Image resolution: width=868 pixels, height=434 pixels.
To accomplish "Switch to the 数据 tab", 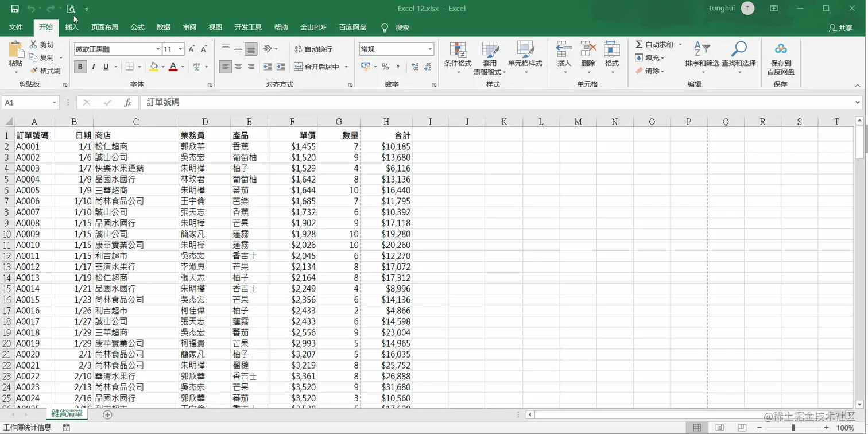I will [x=164, y=28].
